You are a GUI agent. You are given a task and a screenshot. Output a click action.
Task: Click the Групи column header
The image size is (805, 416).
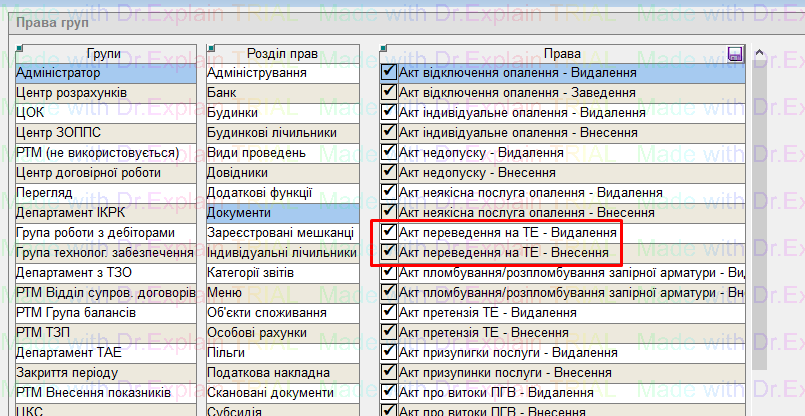[x=104, y=53]
